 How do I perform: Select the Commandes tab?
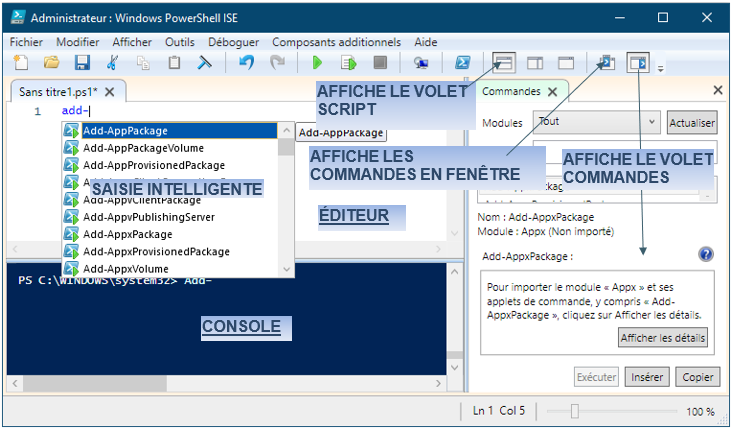[511, 91]
